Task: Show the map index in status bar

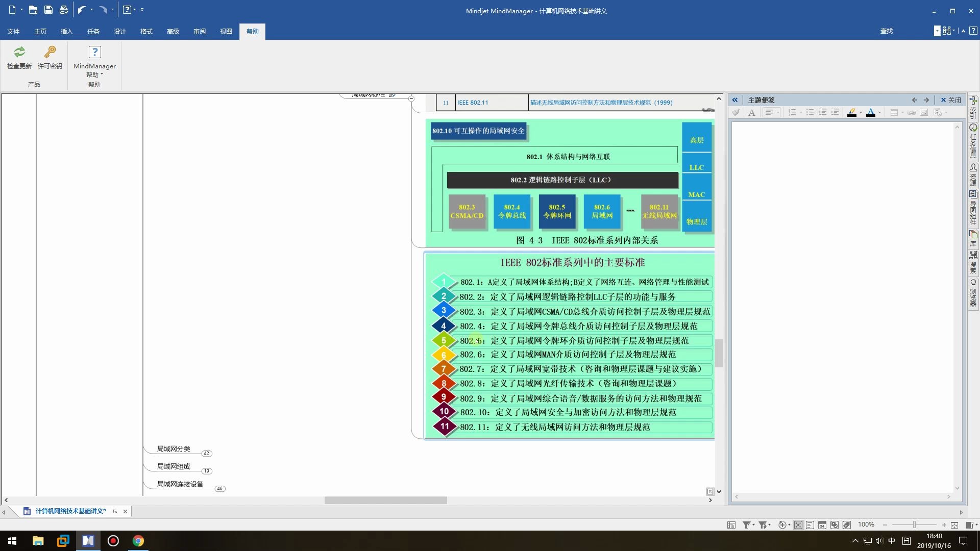Action: click(731, 525)
